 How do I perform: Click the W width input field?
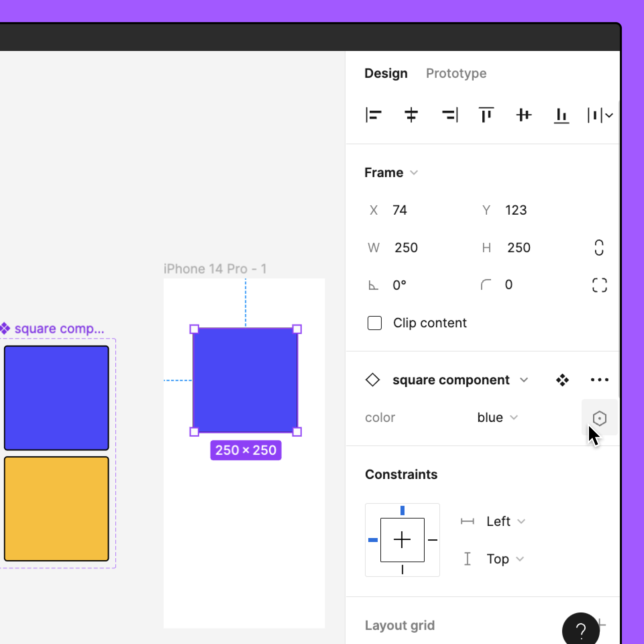(406, 248)
